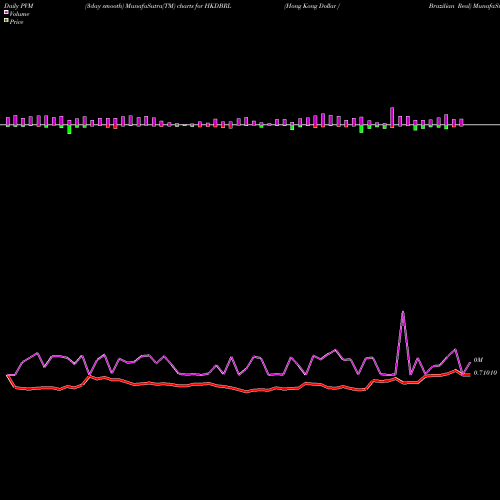Click the Price legend color swatch
This screenshot has height=500, width=500.
coord(6,20)
